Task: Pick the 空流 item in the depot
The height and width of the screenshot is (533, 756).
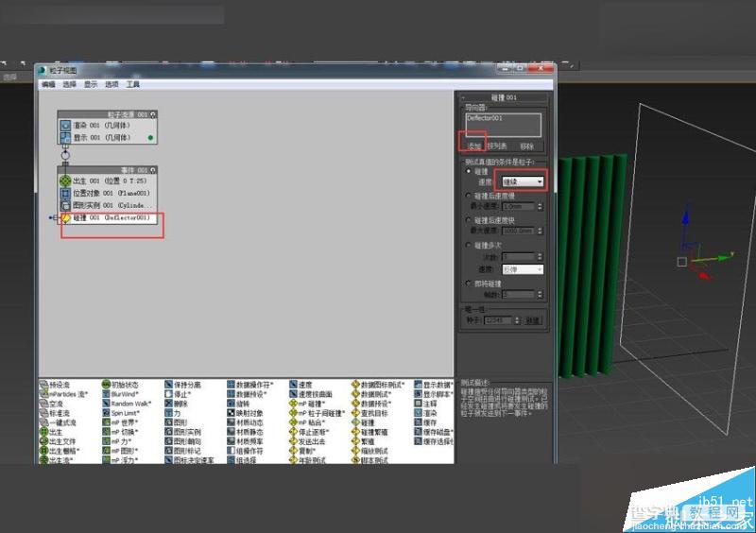Action: click(x=51, y=404)
